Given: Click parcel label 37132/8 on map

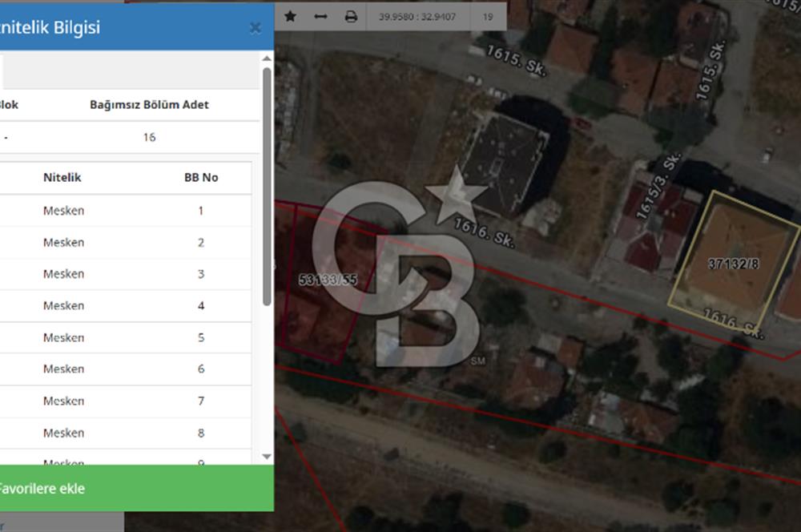Looking at the screenshot, I should [733, 264].
